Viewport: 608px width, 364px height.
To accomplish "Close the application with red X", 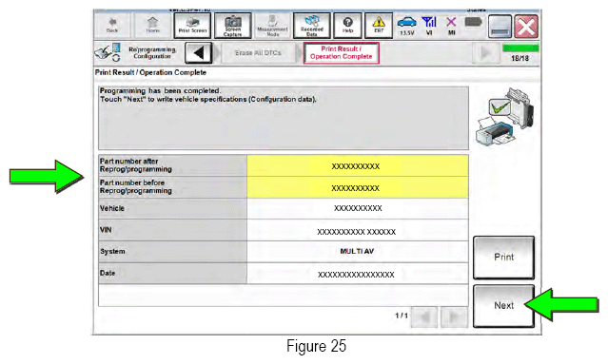I will (x=526, y=27).
